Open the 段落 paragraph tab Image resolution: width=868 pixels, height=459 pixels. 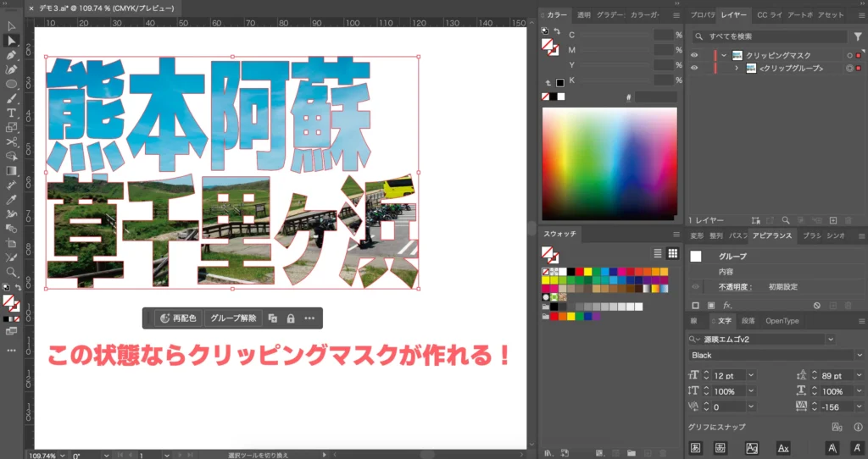pos(748,321)
